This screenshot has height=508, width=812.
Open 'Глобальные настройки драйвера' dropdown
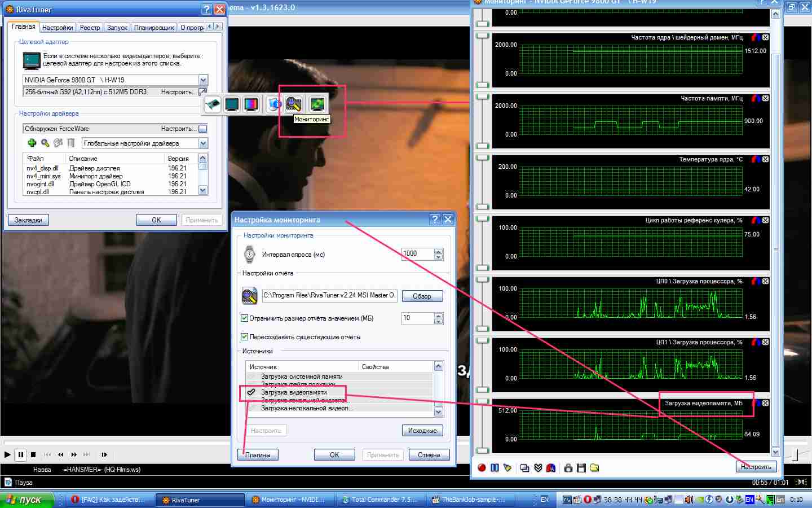pyautogui.click(x=203, y=143)
